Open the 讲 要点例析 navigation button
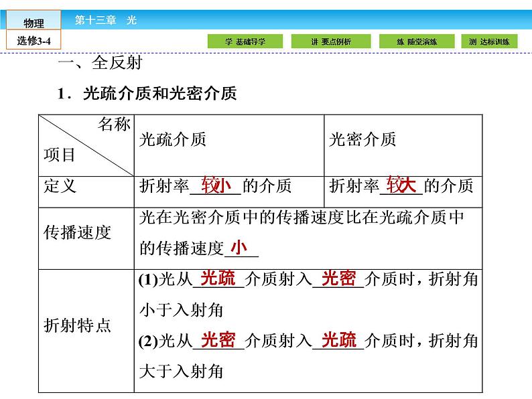Screen dimensions: 532x399 click(331, 42)
